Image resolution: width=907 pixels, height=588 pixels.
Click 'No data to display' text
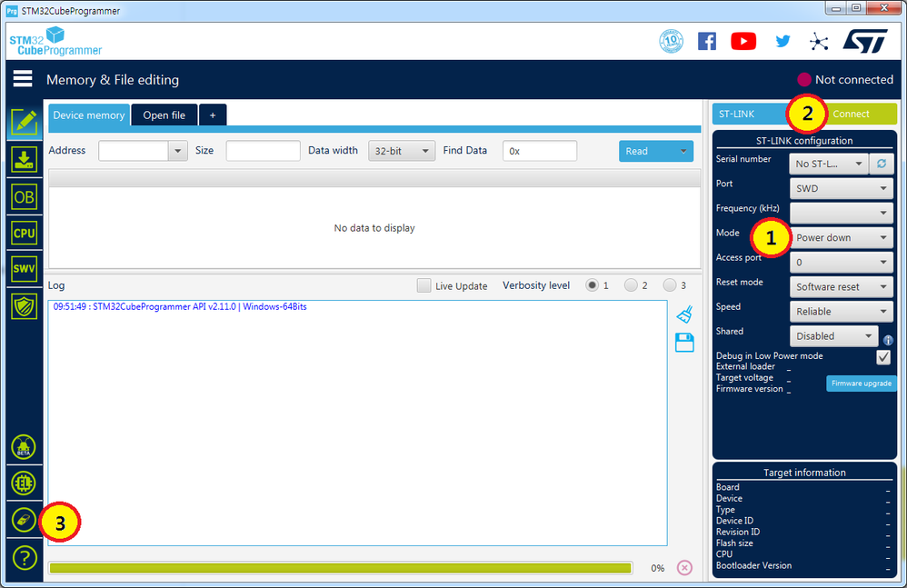pyautogui.click(x=374, y=228)
